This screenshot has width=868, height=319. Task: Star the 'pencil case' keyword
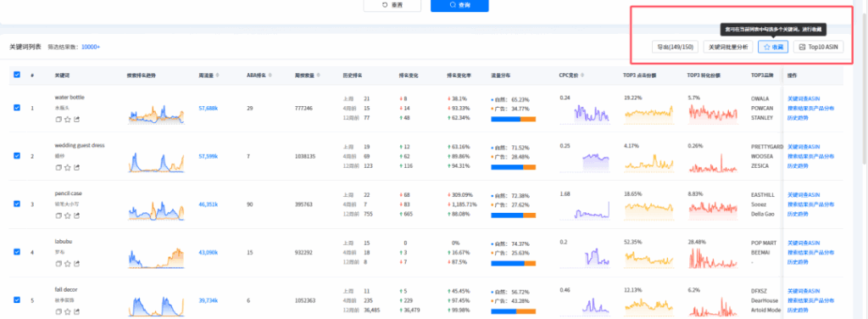67,215
